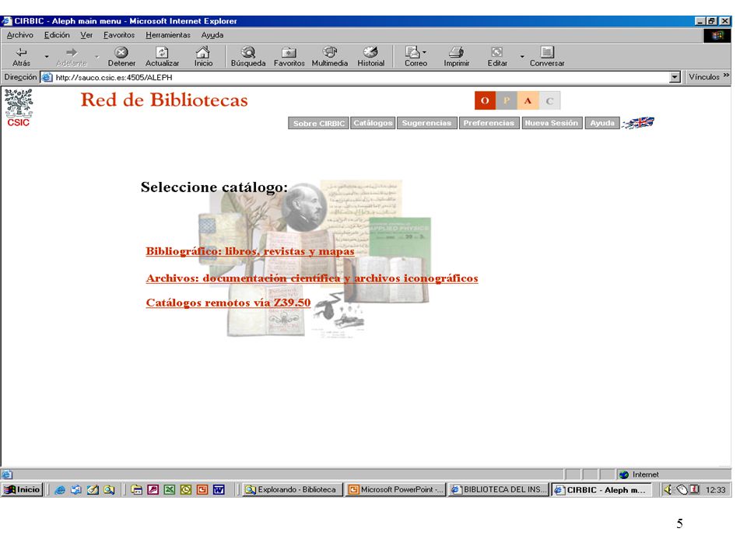747x560 pixels.
Task: Expand the Vínculos links chevron
Action: coord(726,75)
